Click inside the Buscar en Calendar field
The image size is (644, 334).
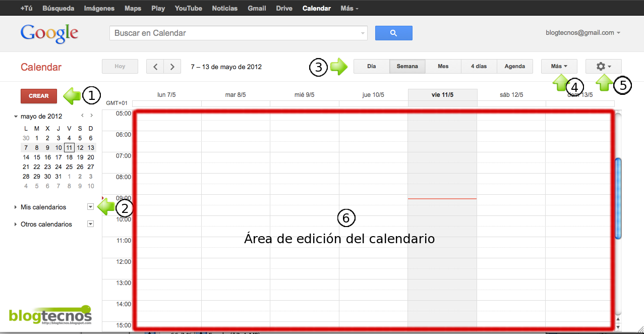click(237, 33)
